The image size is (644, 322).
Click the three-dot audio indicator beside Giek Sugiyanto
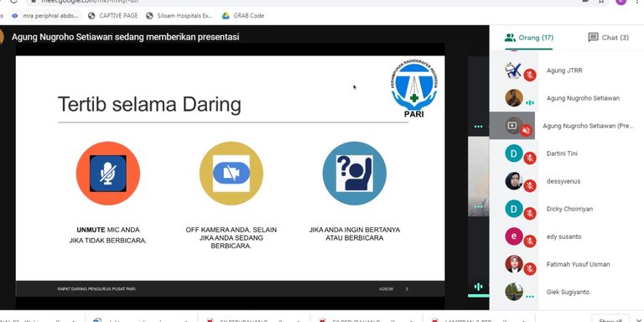(x=530, y=296)
